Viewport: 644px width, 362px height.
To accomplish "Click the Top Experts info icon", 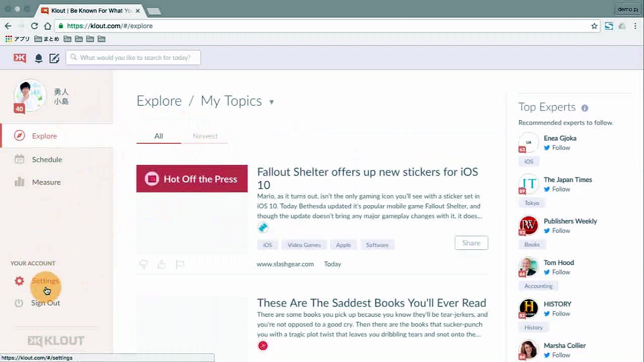I will 585,108.
